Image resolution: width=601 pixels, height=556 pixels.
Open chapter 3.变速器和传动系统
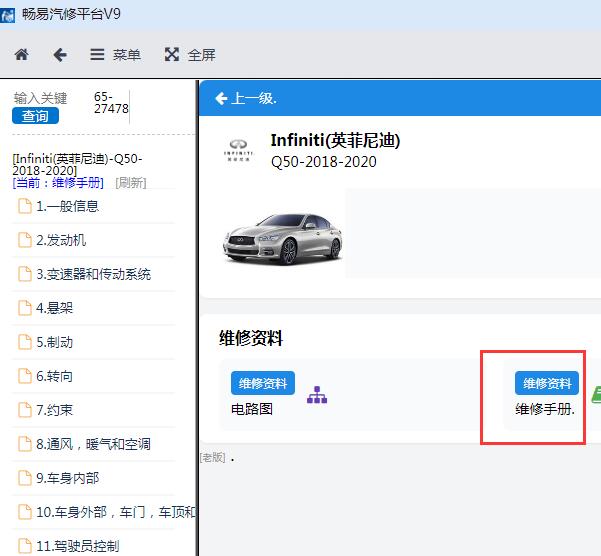(x=94, y=274)
